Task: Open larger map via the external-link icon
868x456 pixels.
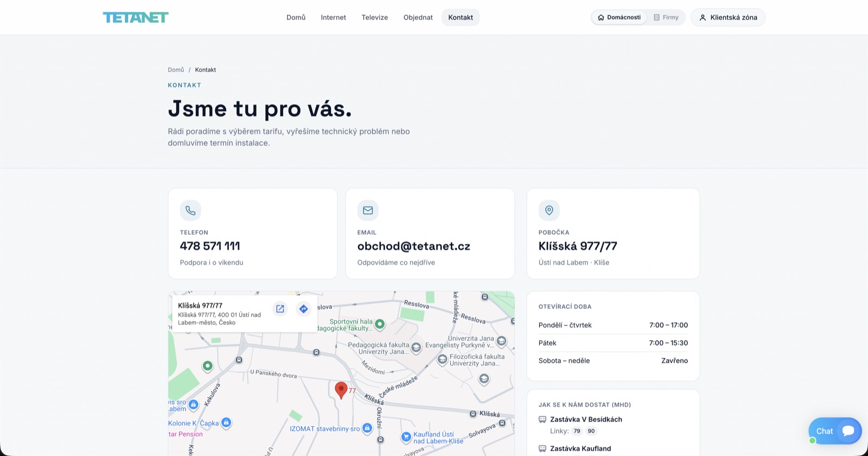Action: tap(280, 309)
